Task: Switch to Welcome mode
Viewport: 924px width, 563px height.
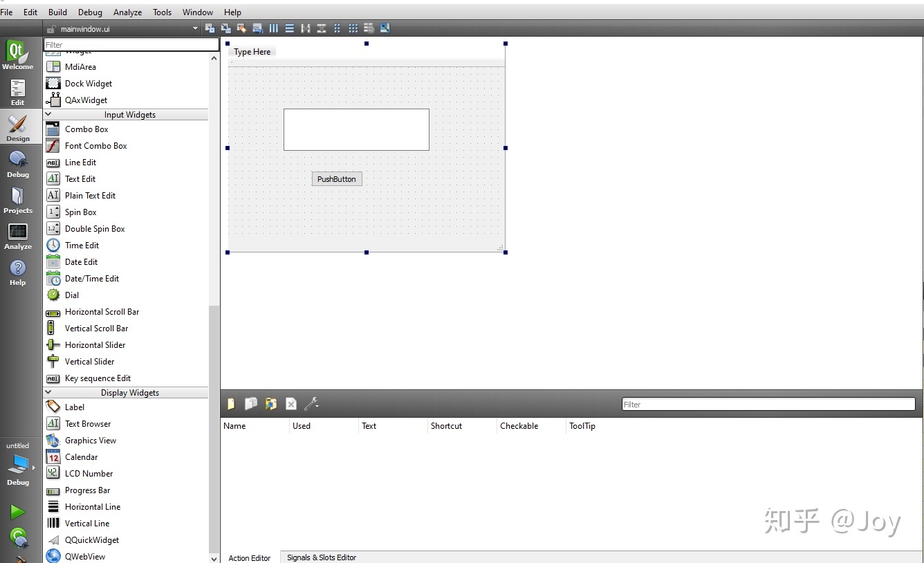Action: tap(17, 55)
